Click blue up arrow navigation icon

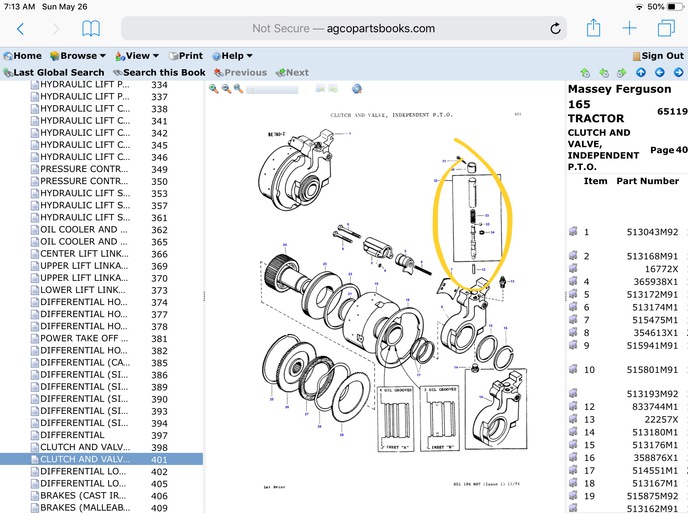click(641, 72)
